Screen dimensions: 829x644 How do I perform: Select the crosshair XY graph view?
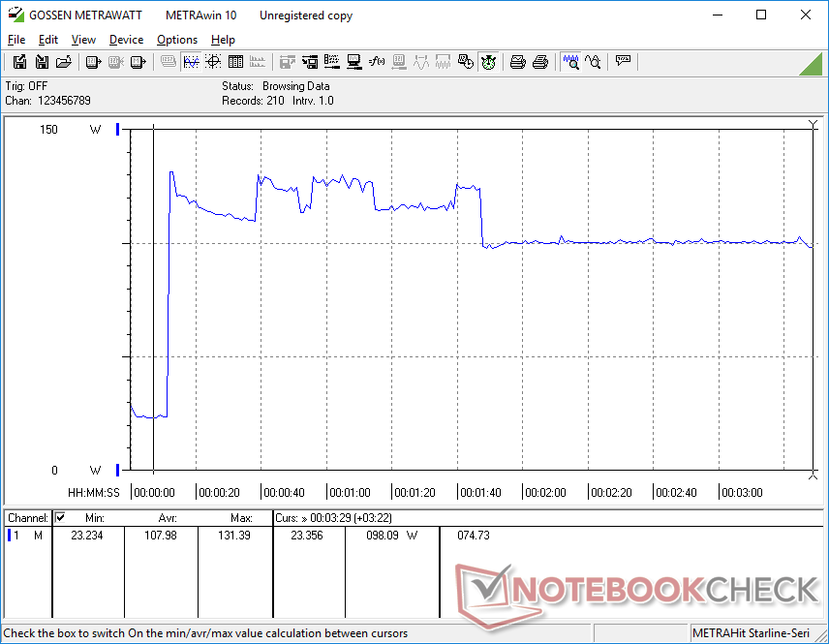click(213, 62)
